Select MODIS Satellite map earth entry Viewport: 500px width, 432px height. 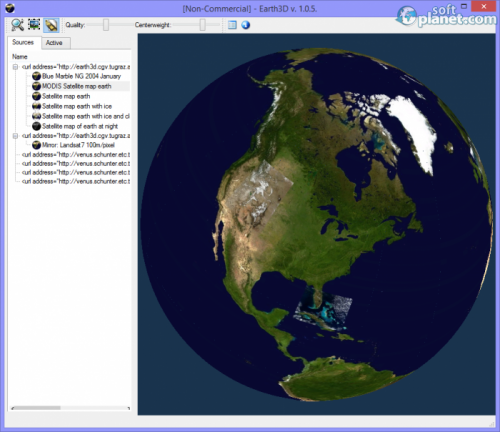point(77,86)
